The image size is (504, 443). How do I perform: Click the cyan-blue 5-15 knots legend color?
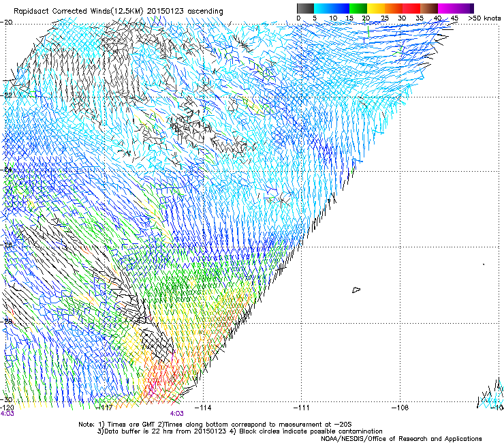click(x=332, y=8)
